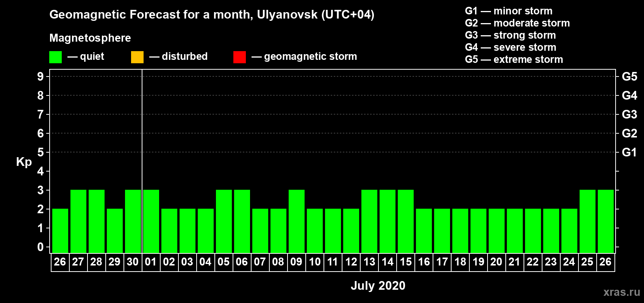Image resolution: width=644 pixels, height=303 pixels.
Task: Click the 'quiet' legend label
Action: pyautogui.click(x=92, y=57)
